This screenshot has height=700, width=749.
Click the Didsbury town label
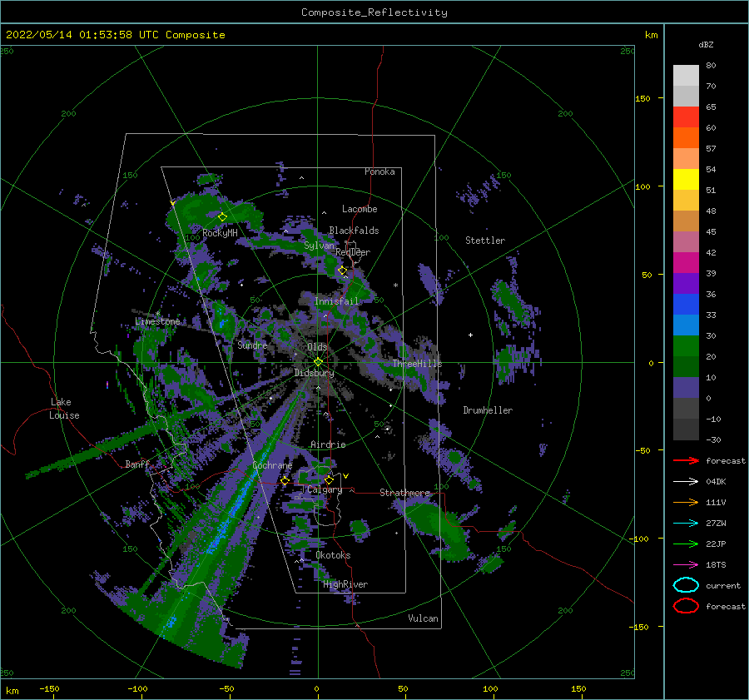tap(314, 373)
